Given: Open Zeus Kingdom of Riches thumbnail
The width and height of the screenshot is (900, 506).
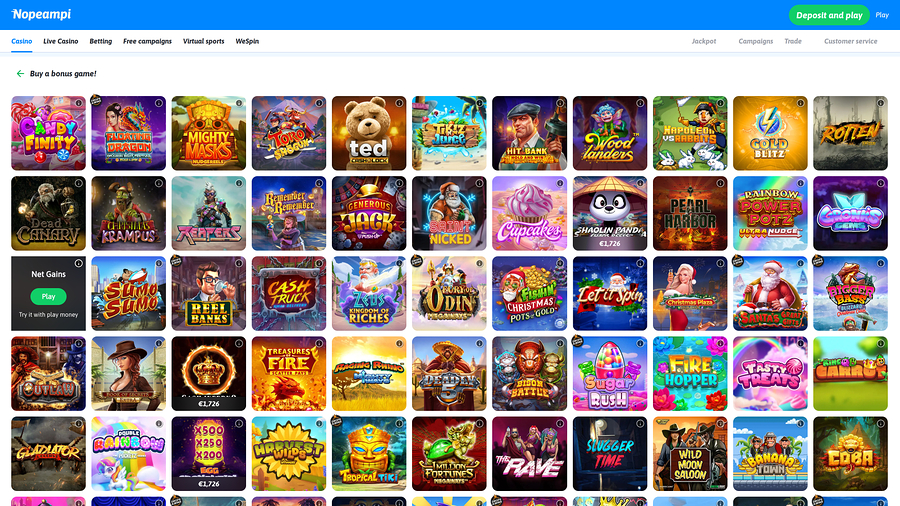Looking at the screenshot, I should point(369,294).
